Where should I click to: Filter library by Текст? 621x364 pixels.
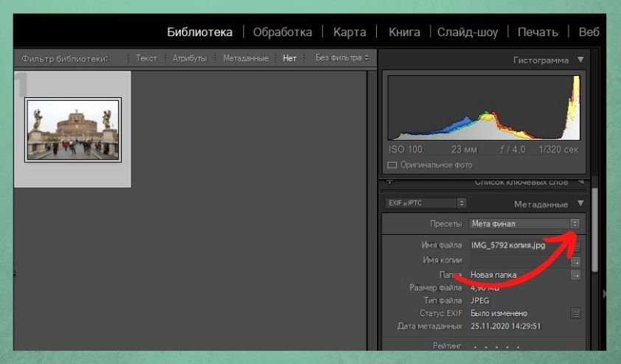[146, 57]
